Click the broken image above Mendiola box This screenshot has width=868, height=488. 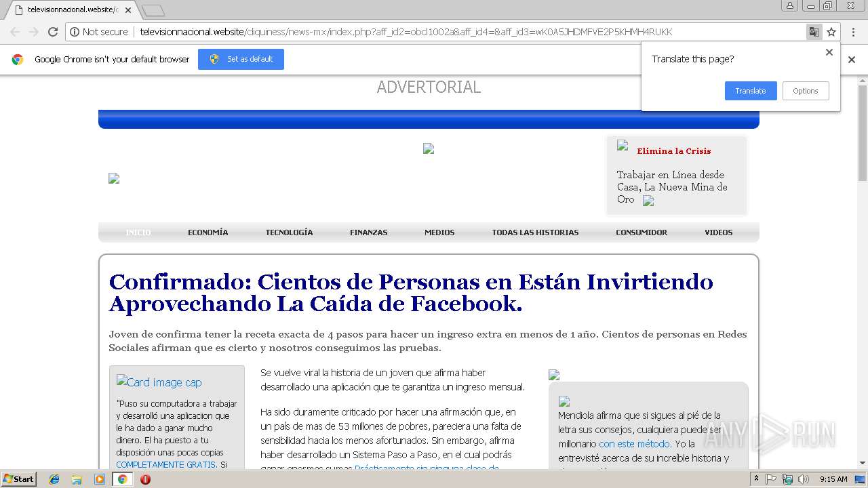click(x=554, y=375)
